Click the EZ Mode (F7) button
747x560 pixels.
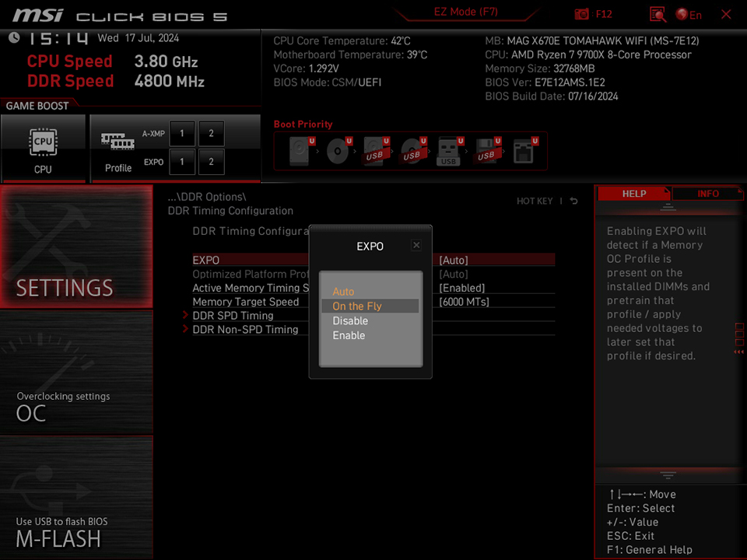[x=465, y=12]
